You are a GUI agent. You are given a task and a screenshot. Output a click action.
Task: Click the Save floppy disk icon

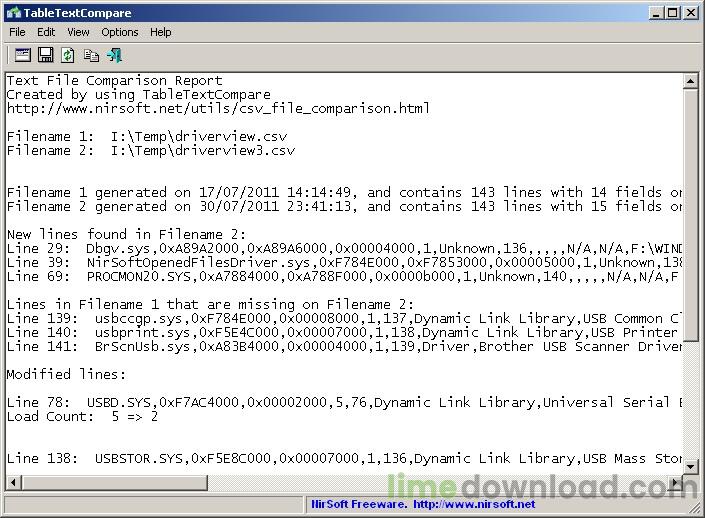click(45, 55)
